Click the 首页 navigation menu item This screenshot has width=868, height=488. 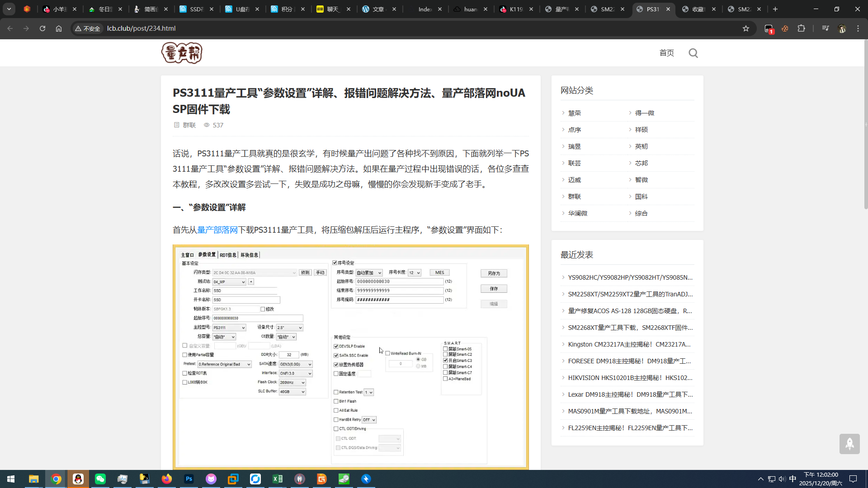(666, 53)
